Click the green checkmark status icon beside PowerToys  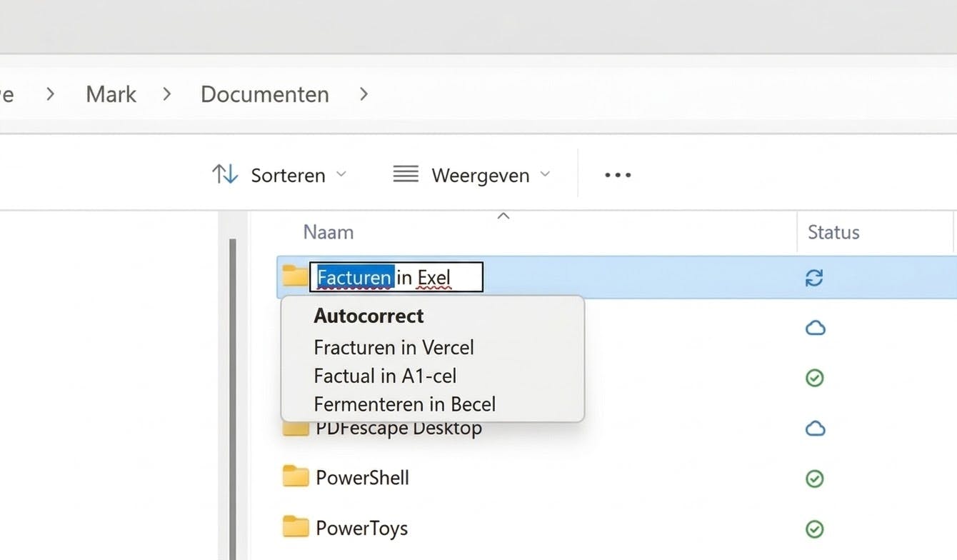click(x=815, y=529)
